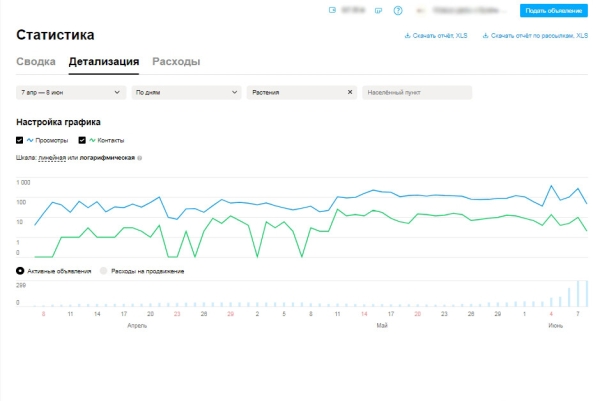Switch to the Сводка tab

36,62
